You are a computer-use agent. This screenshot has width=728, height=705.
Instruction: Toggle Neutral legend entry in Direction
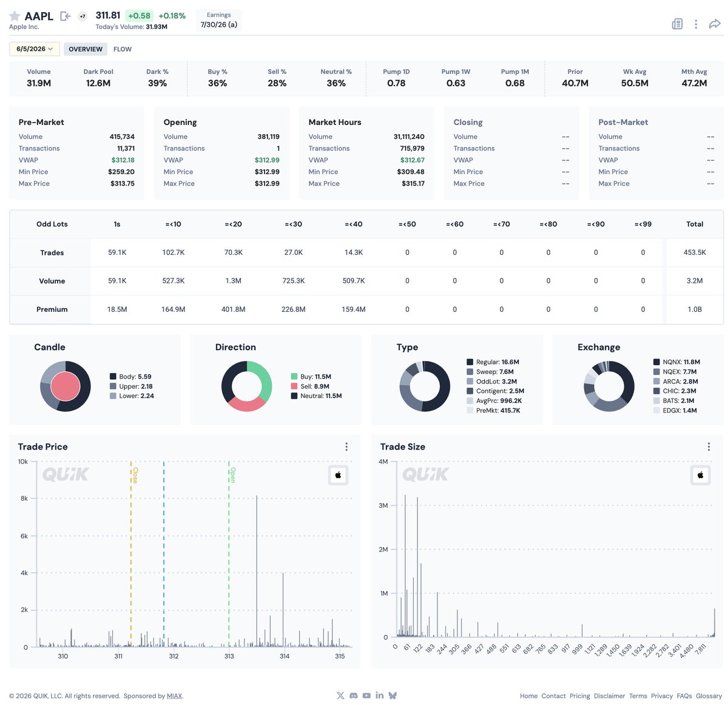[x=317, y=396]
